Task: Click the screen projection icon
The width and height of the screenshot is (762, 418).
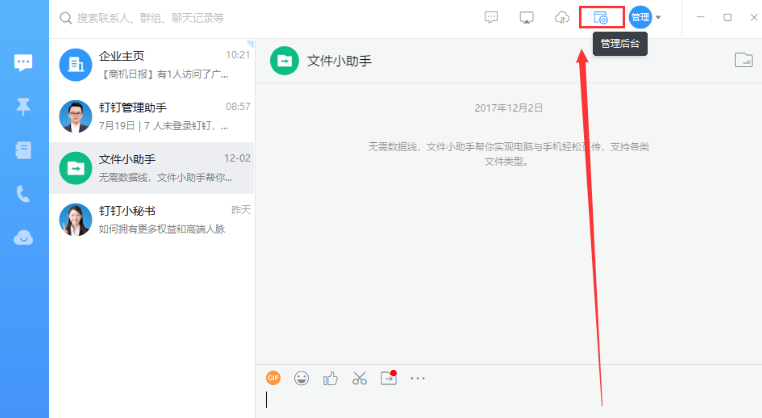Action: pos(526,18)
